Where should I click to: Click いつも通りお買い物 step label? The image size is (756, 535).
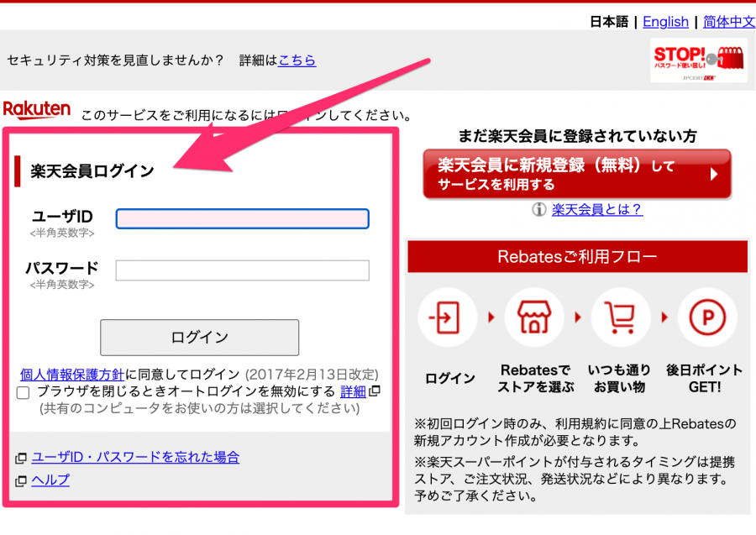coord(620,378)
